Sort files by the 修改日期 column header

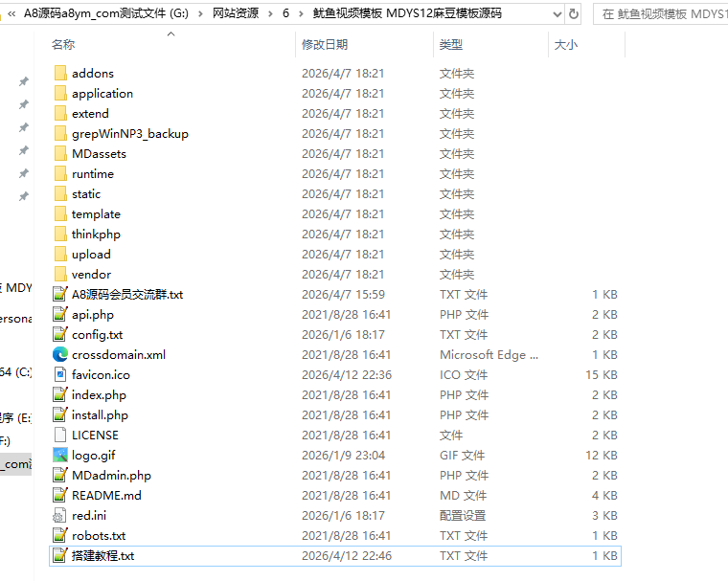tap(325, 45)
